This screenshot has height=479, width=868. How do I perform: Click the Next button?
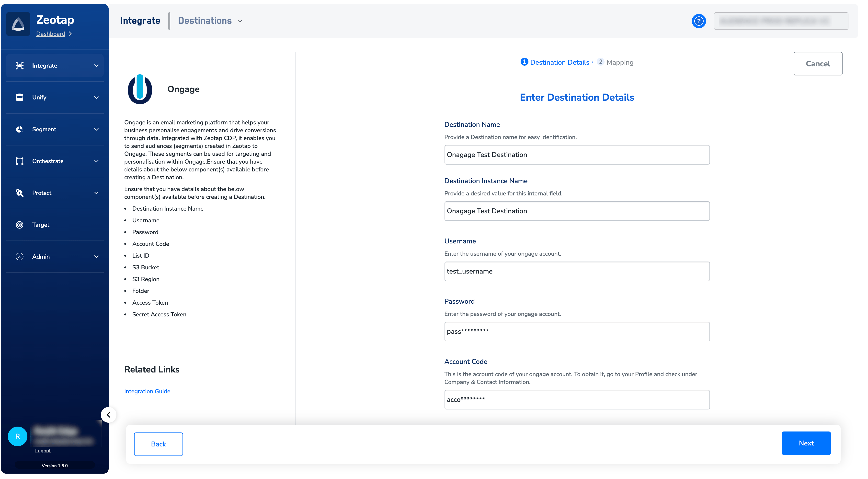pyautogui.click(x=806, y=443)
